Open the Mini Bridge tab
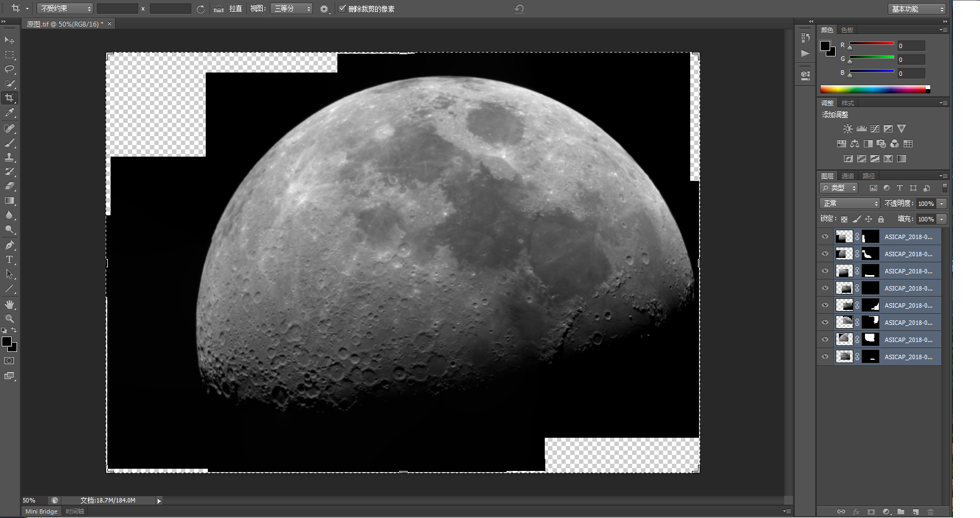 click(41, 511)
